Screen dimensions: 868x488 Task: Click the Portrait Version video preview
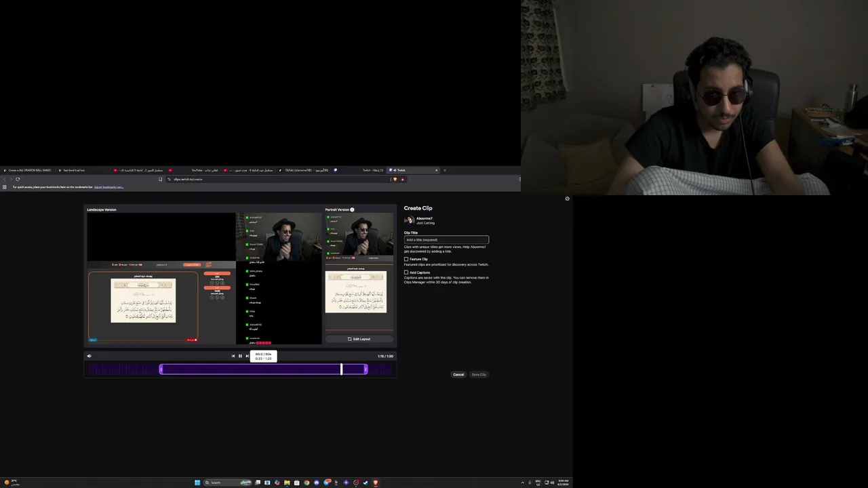(359, 272)
